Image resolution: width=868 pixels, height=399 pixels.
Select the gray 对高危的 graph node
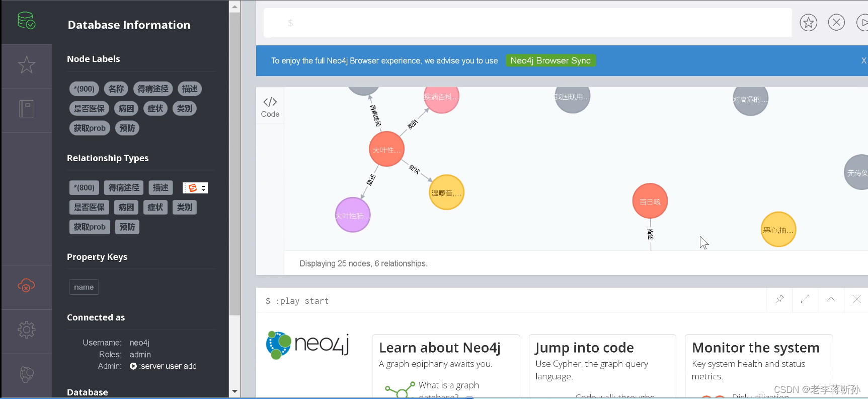[750, 99]
